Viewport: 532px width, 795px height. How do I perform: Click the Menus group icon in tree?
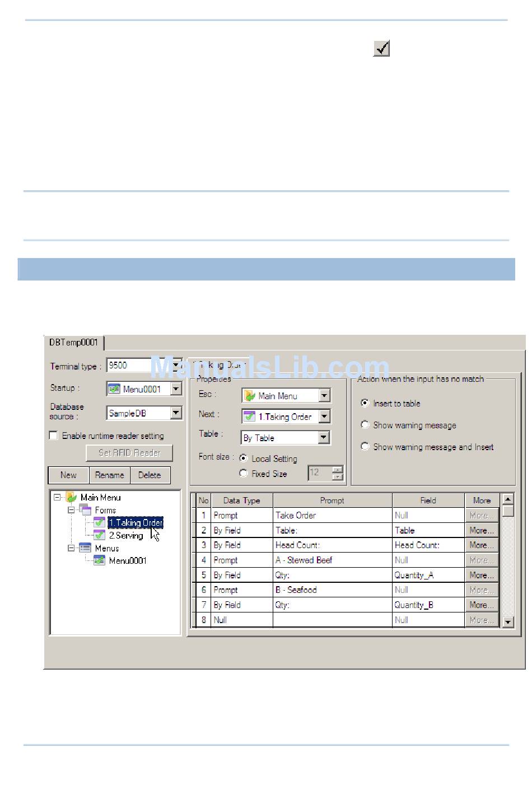click(x=85, y=548)
